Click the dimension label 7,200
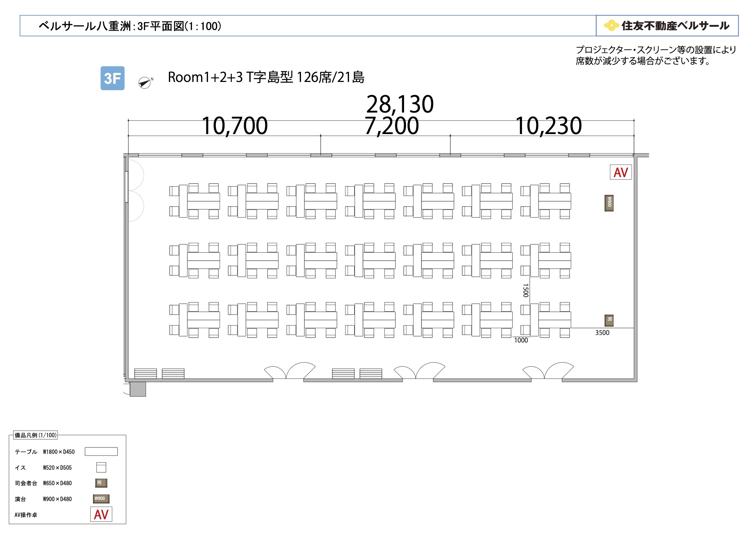Viewport: 756px width, 534px height. point(392,126)
